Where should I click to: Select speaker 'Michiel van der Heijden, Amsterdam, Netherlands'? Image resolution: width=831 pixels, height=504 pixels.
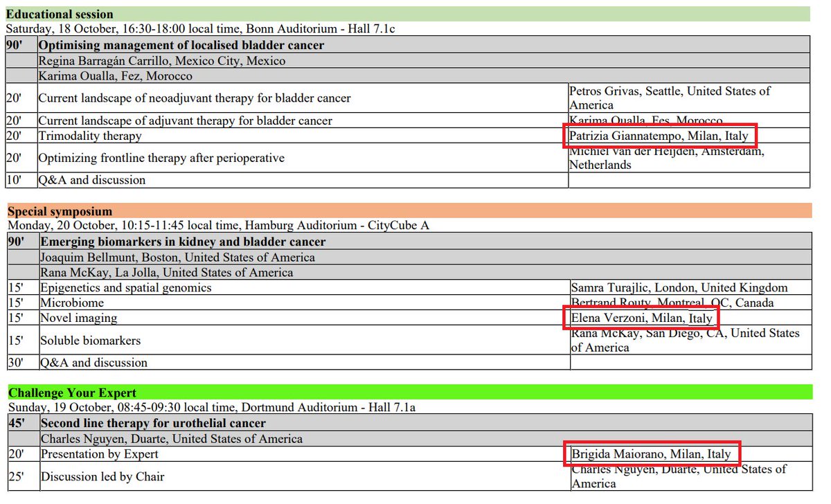[667, 158]
